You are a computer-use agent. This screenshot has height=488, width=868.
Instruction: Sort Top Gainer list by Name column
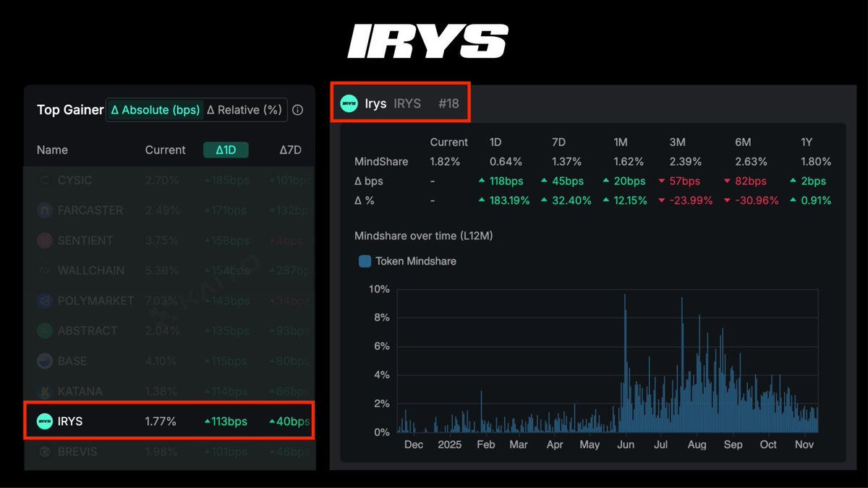click(52, 150)
